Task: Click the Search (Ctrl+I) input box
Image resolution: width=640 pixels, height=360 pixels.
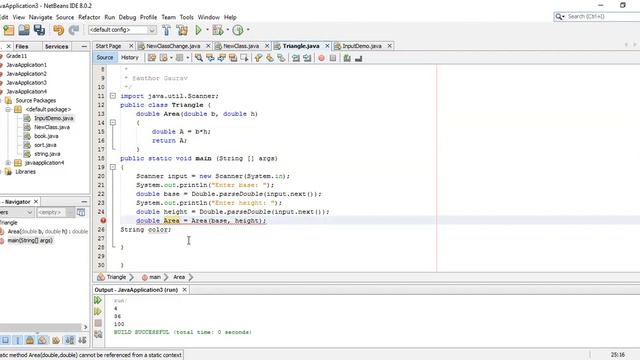Action: point(602,16)
